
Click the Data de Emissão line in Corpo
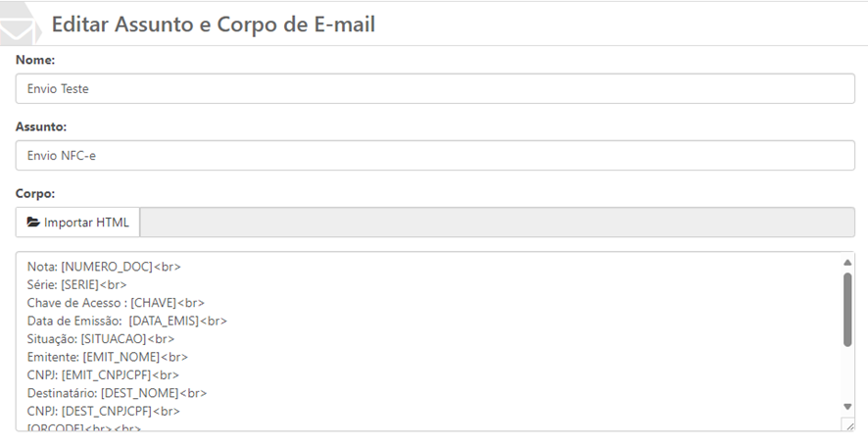click(x=127, y=321)
